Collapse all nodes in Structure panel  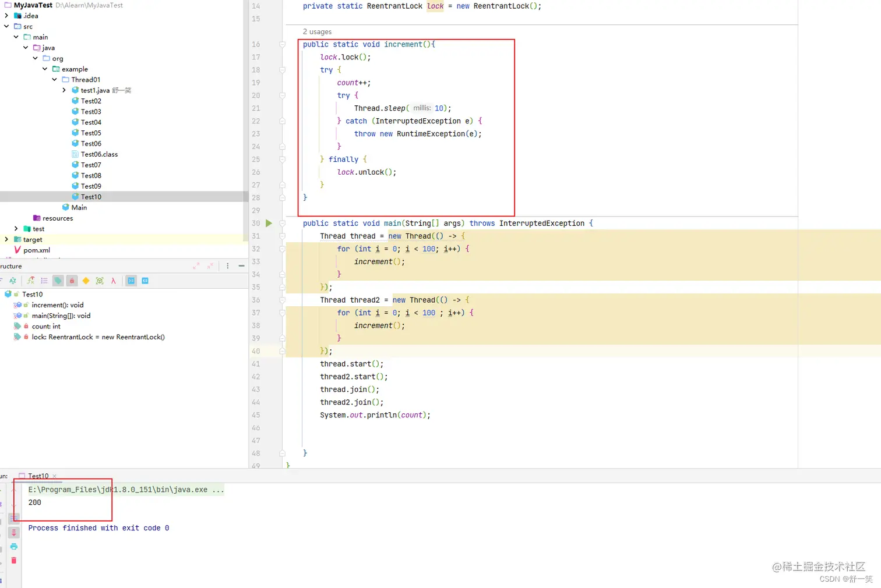210,265
